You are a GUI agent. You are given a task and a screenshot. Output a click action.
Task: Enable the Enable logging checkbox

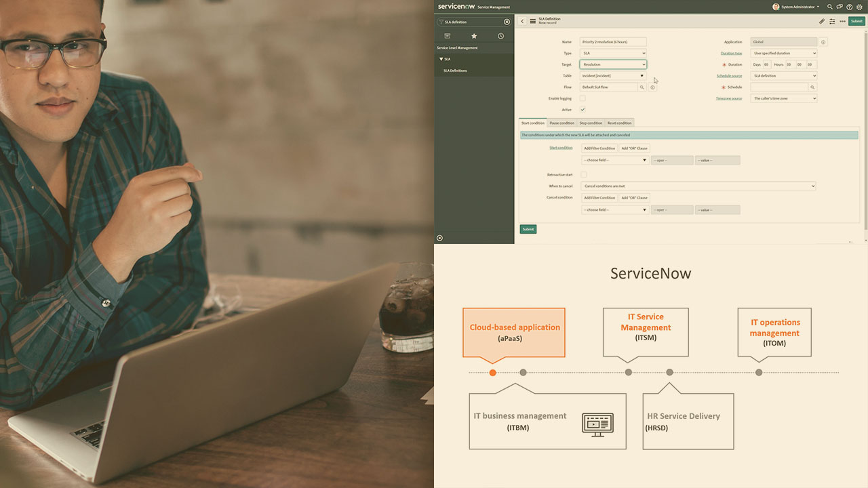pos(583,98)
